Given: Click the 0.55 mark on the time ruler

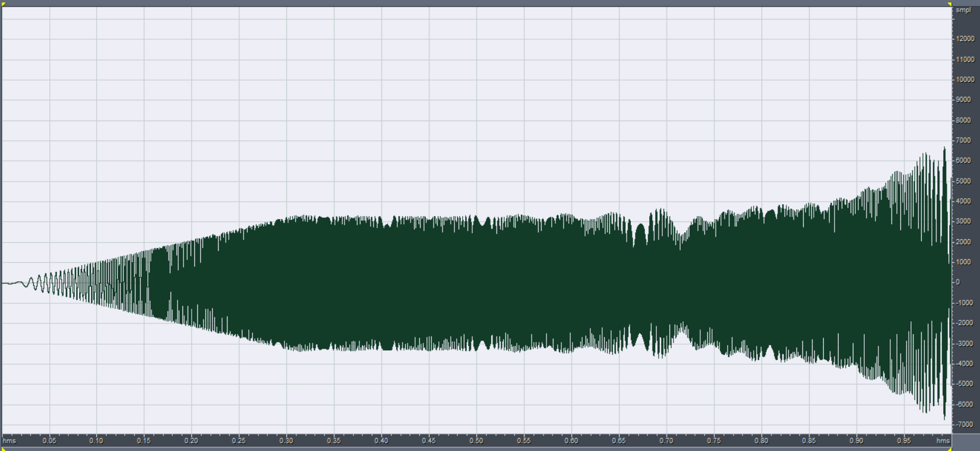Looking at the screenshot, I should [524, 441].
